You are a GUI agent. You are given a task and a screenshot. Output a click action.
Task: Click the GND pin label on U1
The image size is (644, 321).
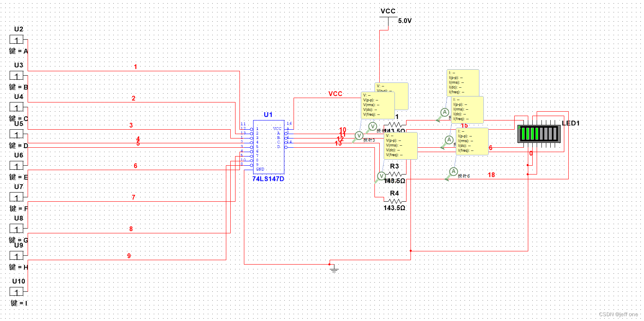point(260,169)
